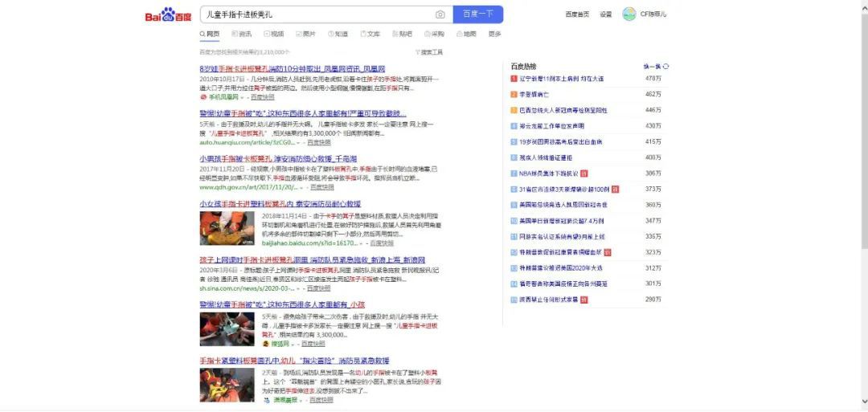The image size is (868, 412).
Task: Open result 小女孩手指卡进塑料板凳孔内
Action: pyautogui.click(x=280, y=204)
